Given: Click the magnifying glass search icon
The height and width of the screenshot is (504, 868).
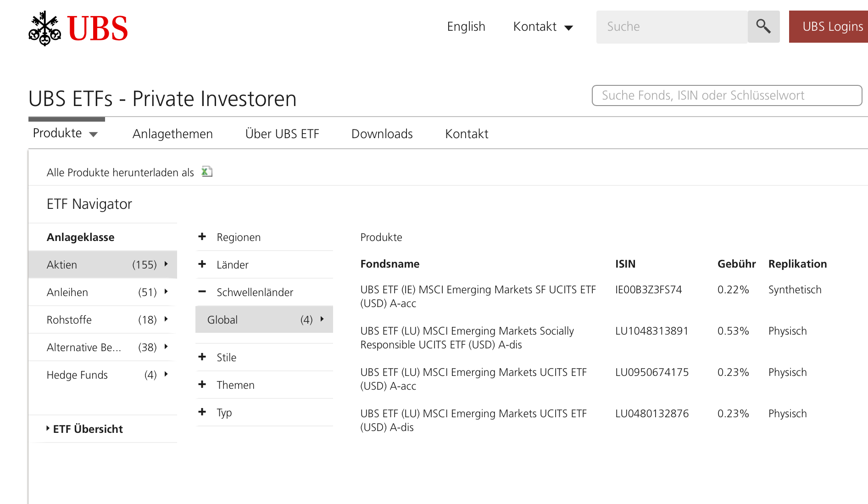Looking at the screenshot, I should pyautogui.click(x=763, y=27).
